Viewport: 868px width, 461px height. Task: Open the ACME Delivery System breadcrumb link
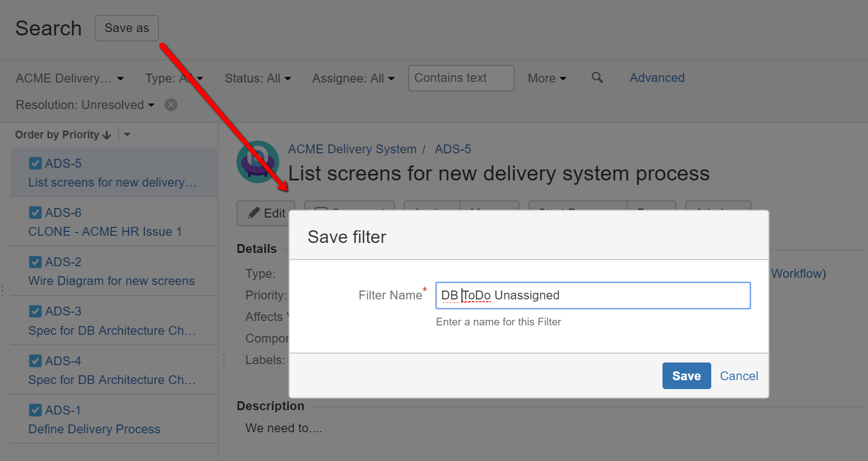coord(352,149)
